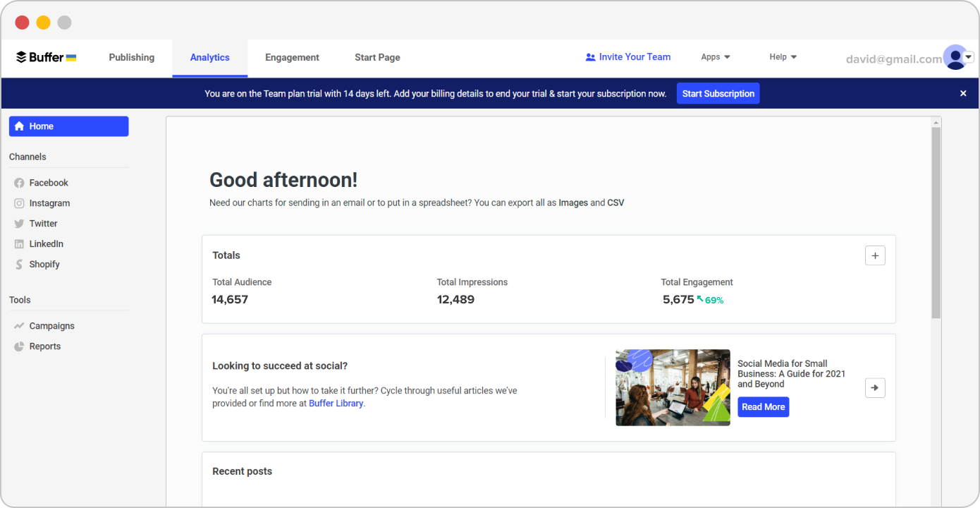Show the next article with arrow

click(x=875, y=387)
